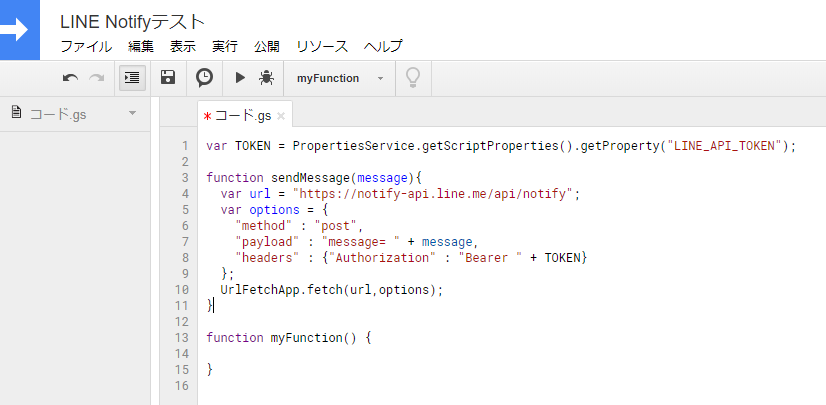
Task: Rename the LINE Notifyテスト project title
Action: coord(132,22)
